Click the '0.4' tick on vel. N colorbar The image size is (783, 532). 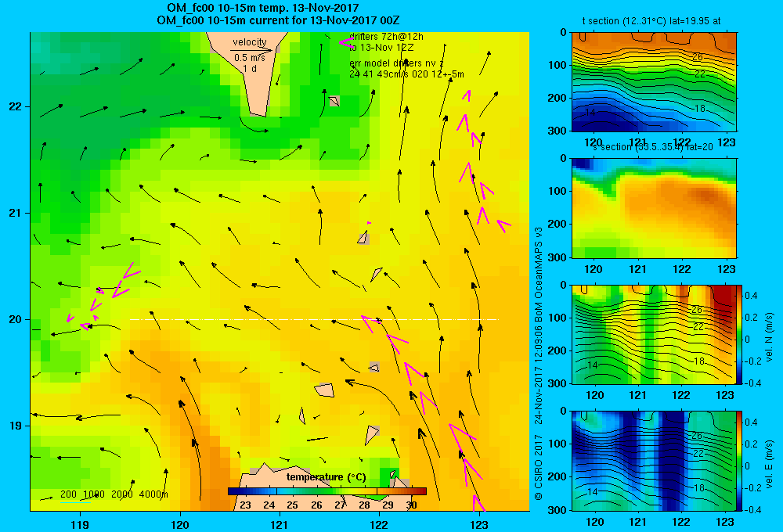coord(751,296)
